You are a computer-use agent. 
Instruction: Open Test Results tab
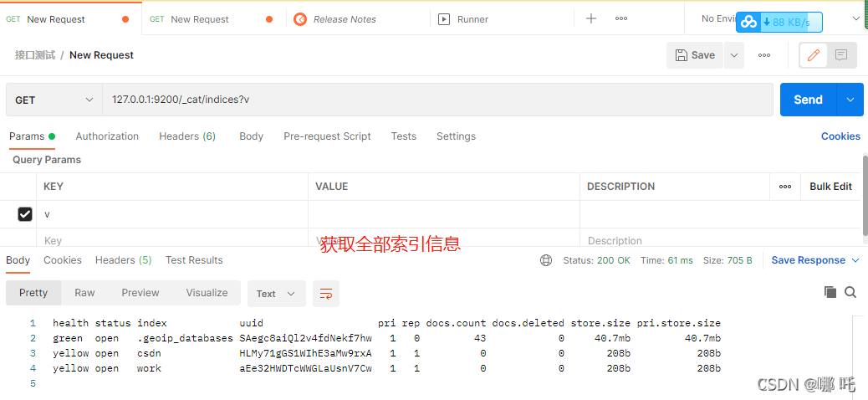[x=194, y=260]
